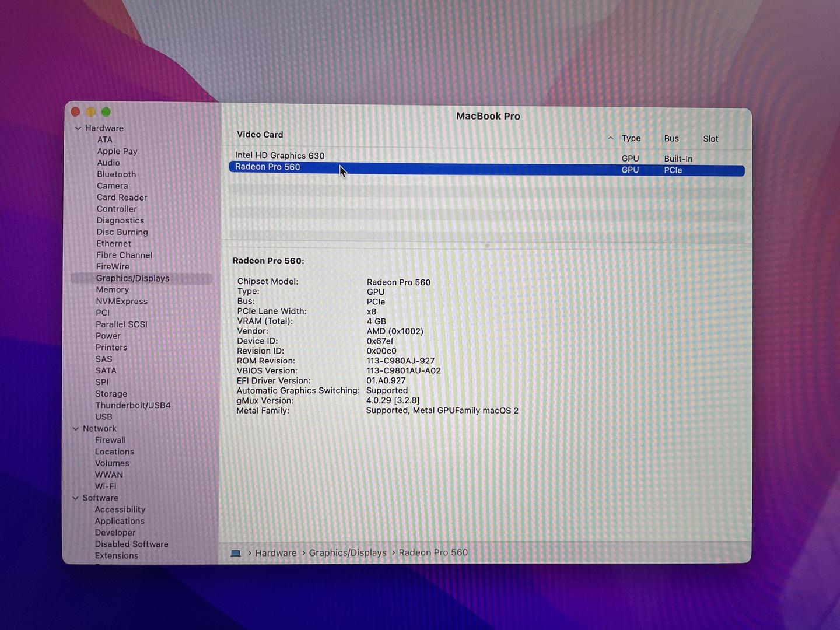Screen dimensions: 840x630
Task: Select the Intel HD Graphics 630 row
Action: point(487,156)
